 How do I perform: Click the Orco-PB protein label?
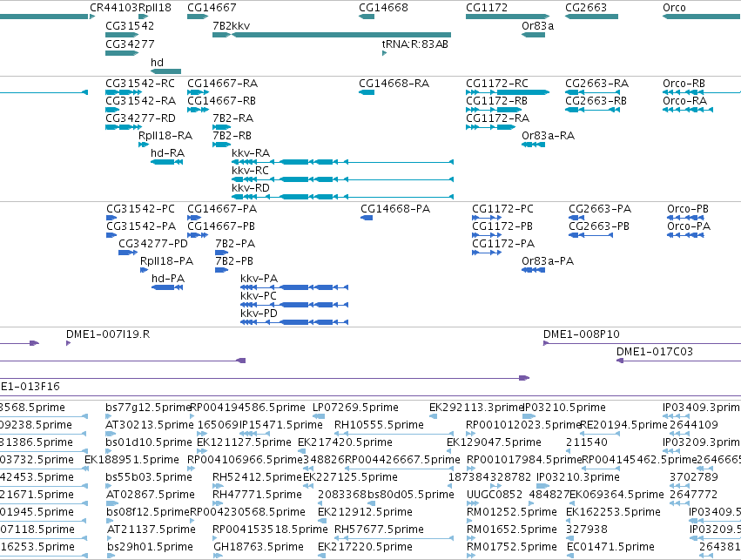pyautogui.click(x=688, y=209)
